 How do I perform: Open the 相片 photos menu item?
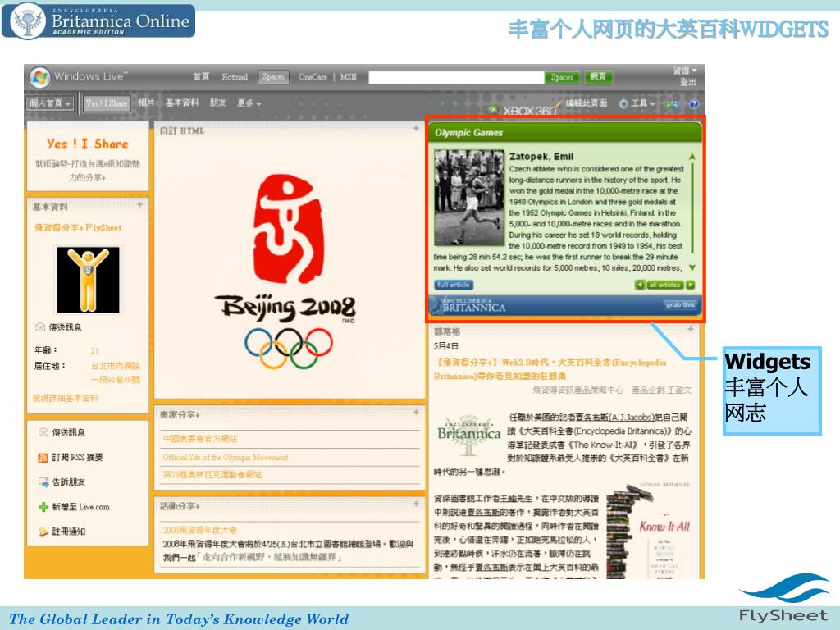[146, 103]
